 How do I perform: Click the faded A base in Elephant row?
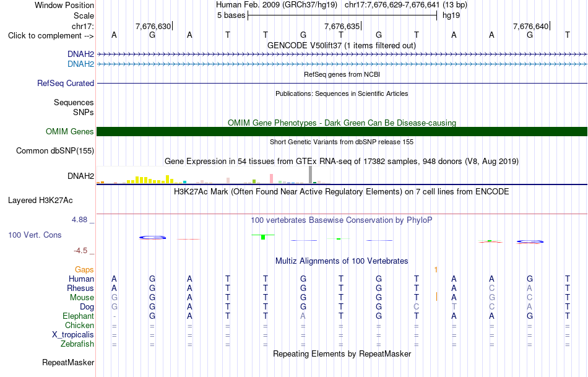point(303,316)
